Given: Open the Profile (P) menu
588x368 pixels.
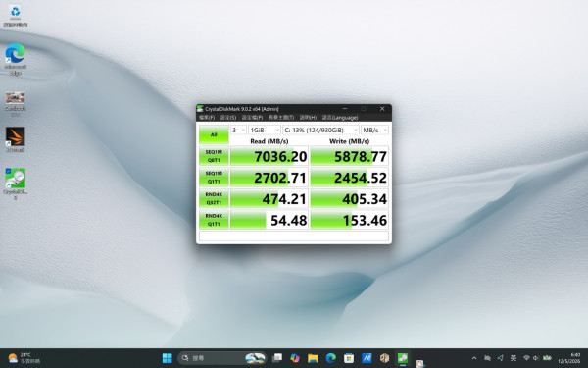Looking at the screenshot, I should [x=252, y=118].
